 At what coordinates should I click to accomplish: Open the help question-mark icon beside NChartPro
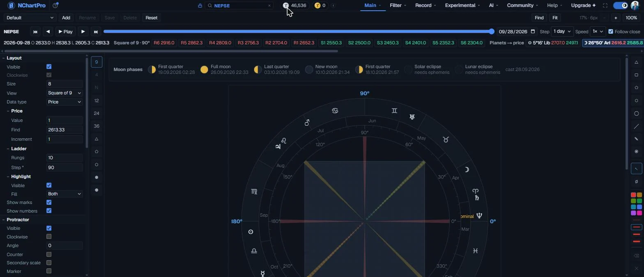tap(55, 5)
